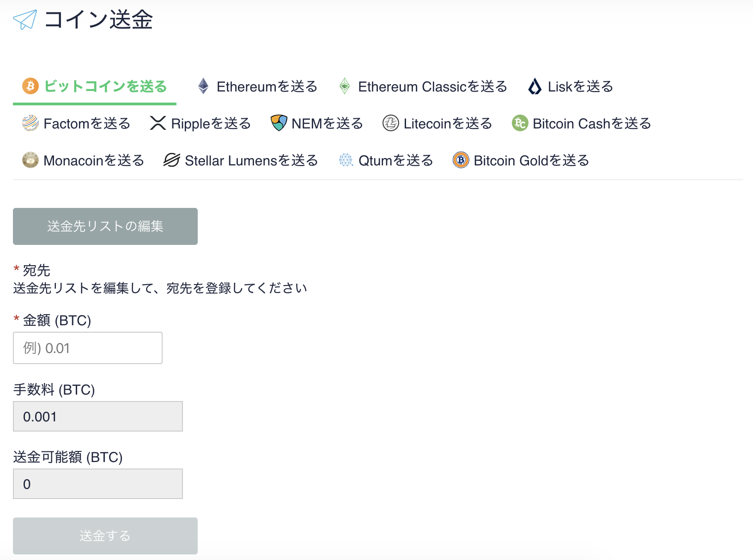Select the Litecoin icon
Screen dimensions: 753x560
(x=390, y=123)
